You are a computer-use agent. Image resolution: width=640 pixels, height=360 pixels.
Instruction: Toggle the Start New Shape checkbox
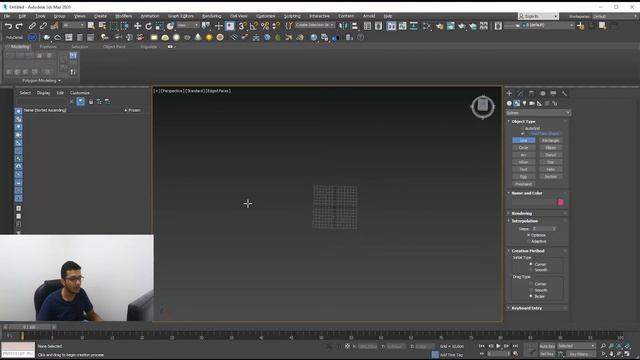click(x=522, y=133)
